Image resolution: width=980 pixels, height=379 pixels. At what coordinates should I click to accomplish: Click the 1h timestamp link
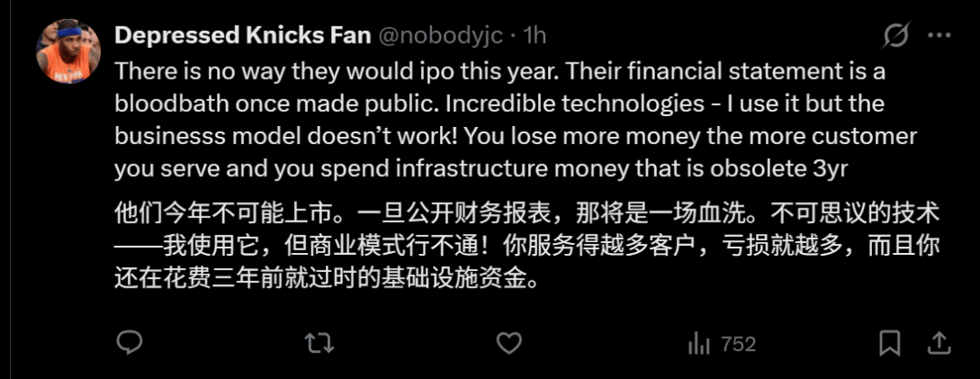[x=535, y=35]
